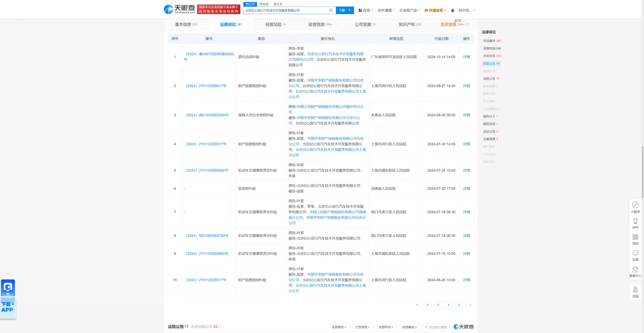The width and height of the screenshot is (644, 333).
Task: Expand the 企业级产品 dropdown
Action: [x=410, y=11]
